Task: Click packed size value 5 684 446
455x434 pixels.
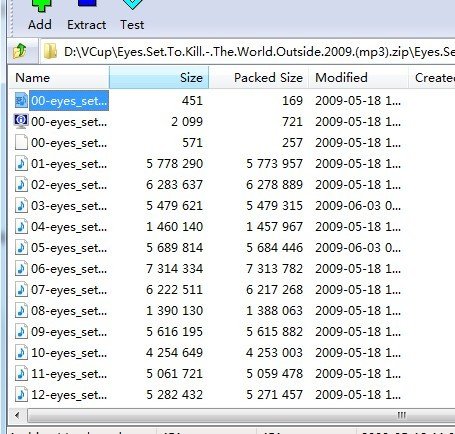Action: (x=274, y=248)
